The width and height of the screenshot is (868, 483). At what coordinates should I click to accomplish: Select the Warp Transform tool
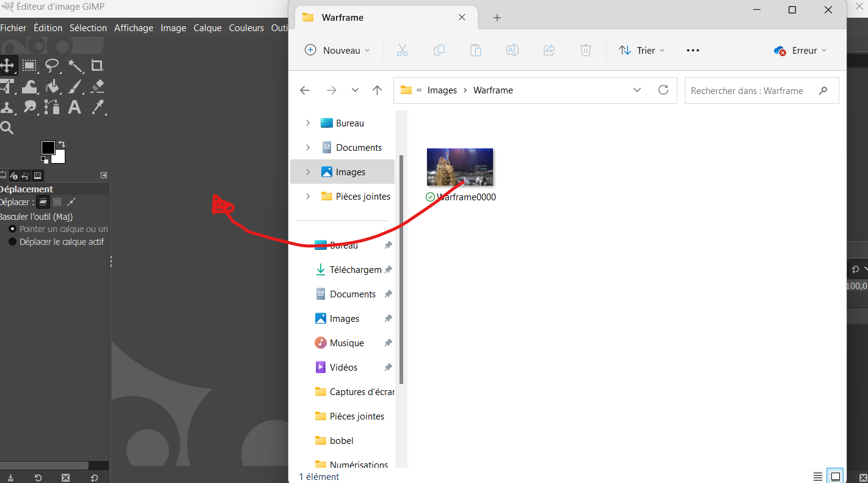(29, 87)
